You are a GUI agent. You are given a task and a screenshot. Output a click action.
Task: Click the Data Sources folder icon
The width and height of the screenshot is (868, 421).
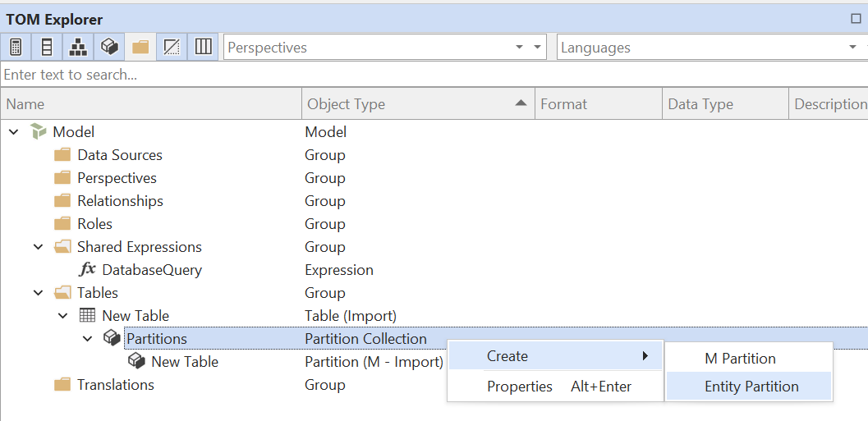click(x=62, y=155)
